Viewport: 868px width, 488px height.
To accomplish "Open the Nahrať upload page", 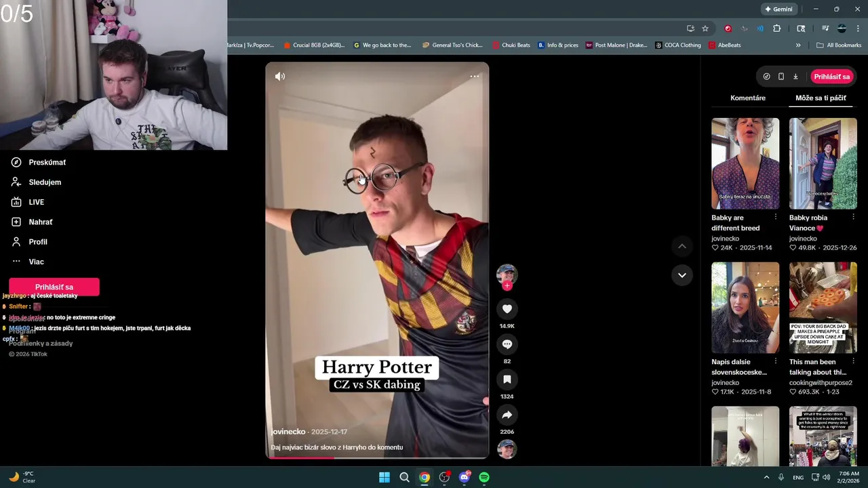I will pos(32,222).
